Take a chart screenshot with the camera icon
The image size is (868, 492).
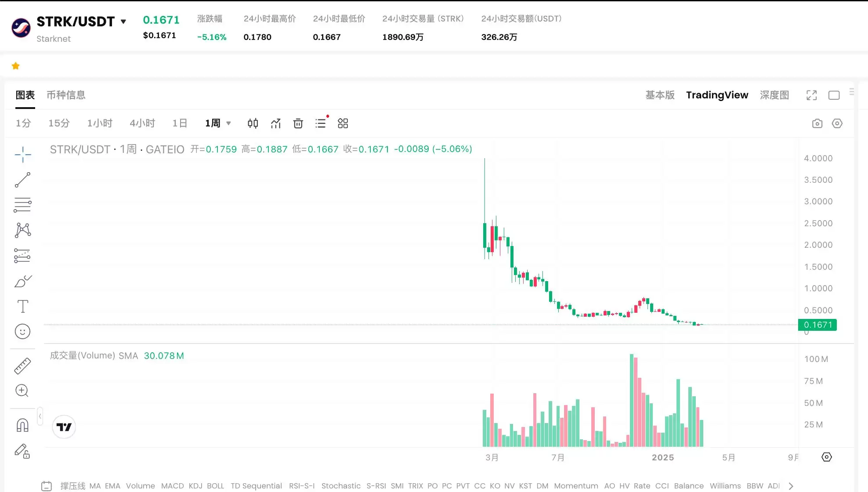[817, 123]
